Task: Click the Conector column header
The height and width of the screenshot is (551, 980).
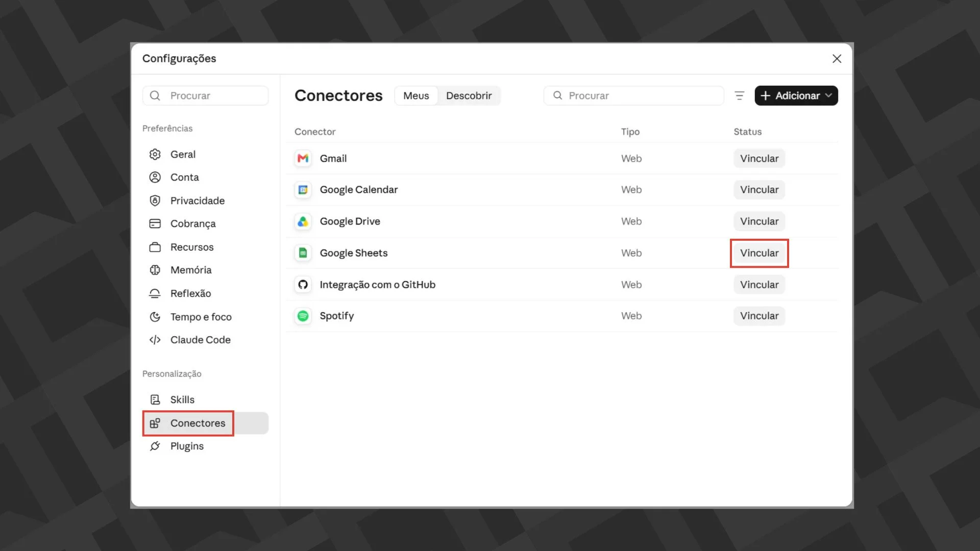Action: (x=315, y=132)
